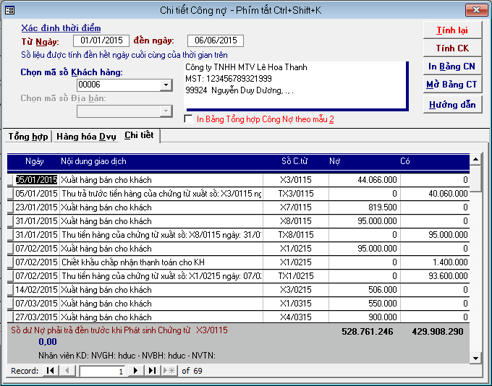Click the Có column header
Image resolution: width=492 pixels, height=386 pixels.
coord(405,161)
